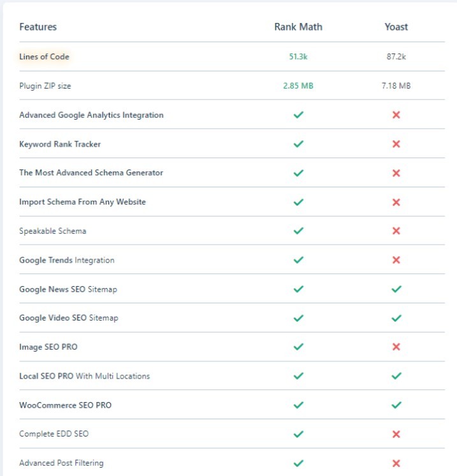Click the Complete EDD SEO feature text
Viewport: 457px width, 476px height.
[x=54, y=434]
